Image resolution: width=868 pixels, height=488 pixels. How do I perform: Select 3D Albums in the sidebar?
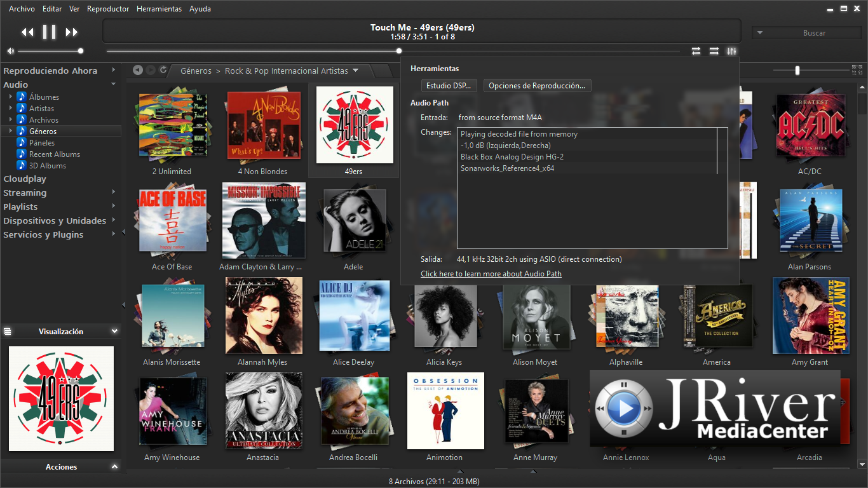48,165
